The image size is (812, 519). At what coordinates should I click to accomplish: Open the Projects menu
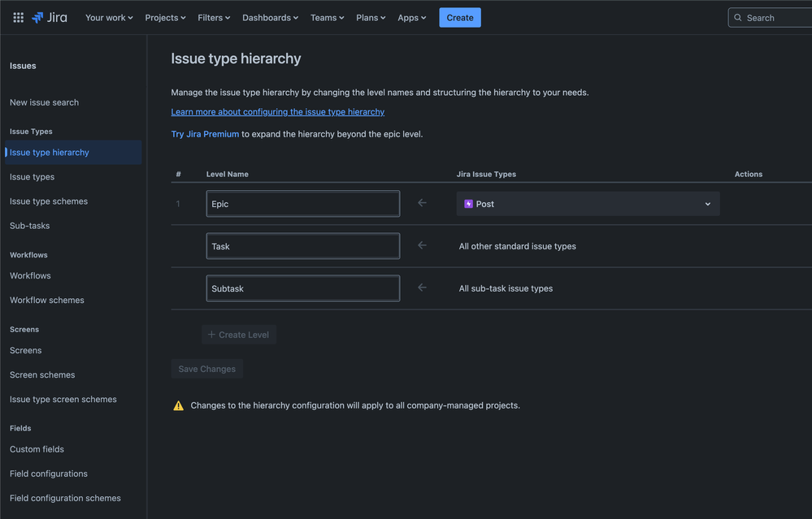pos(165,18)
